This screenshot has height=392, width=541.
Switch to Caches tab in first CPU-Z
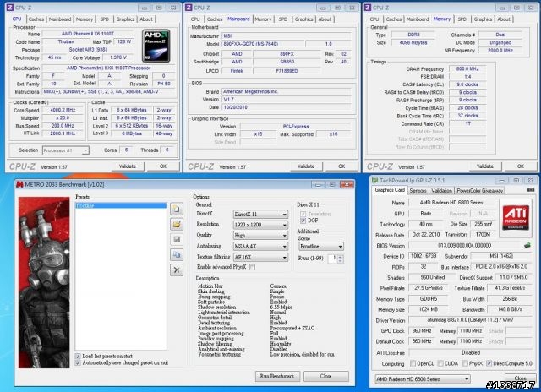36,19
